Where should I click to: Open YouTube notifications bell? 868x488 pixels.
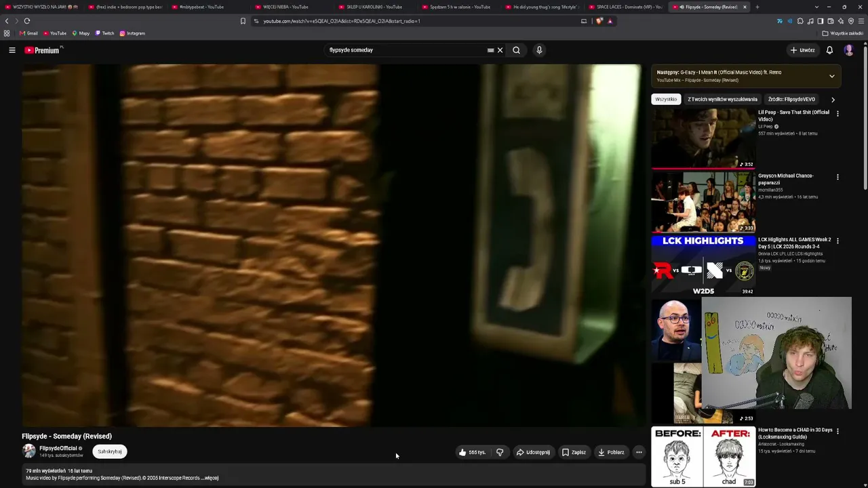click(829, 50)
